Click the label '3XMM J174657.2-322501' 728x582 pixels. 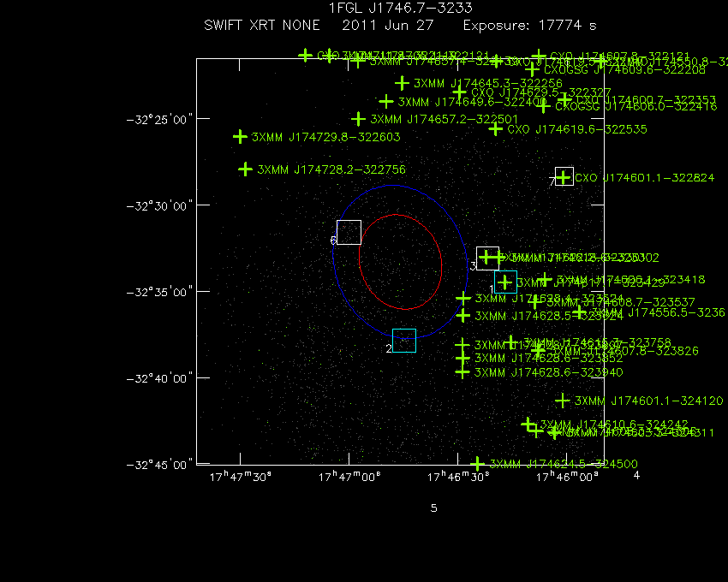click(x=444, y=119)
